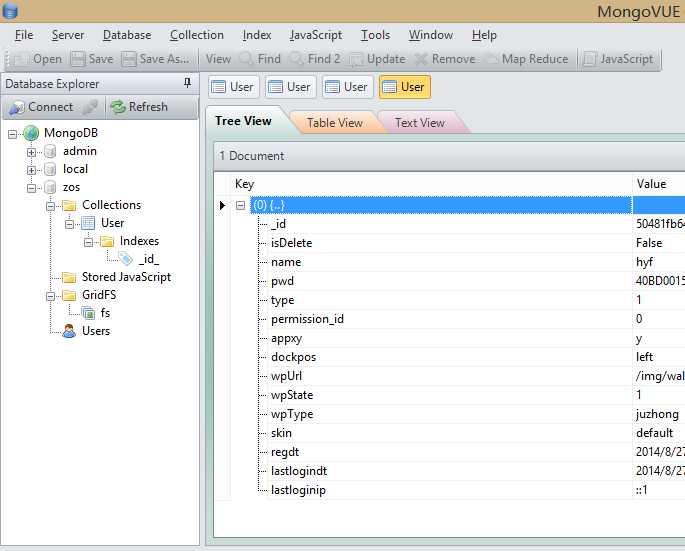Select the fs GridFS icon

pos(88,313)
